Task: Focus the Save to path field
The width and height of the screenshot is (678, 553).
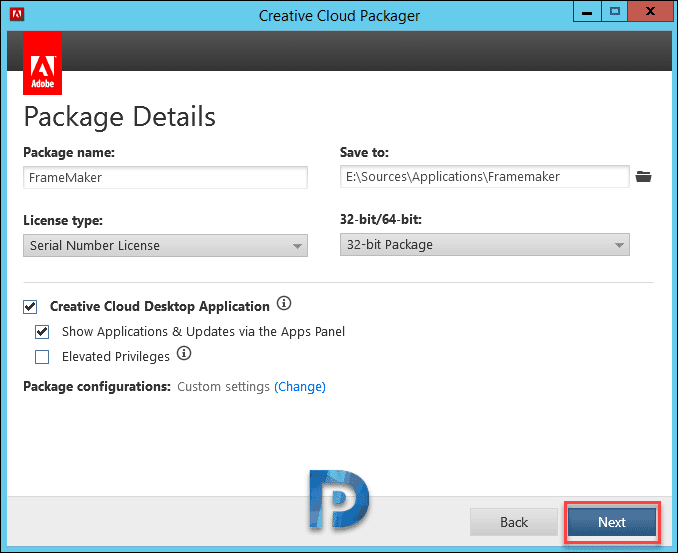Action: coord(485,176)
